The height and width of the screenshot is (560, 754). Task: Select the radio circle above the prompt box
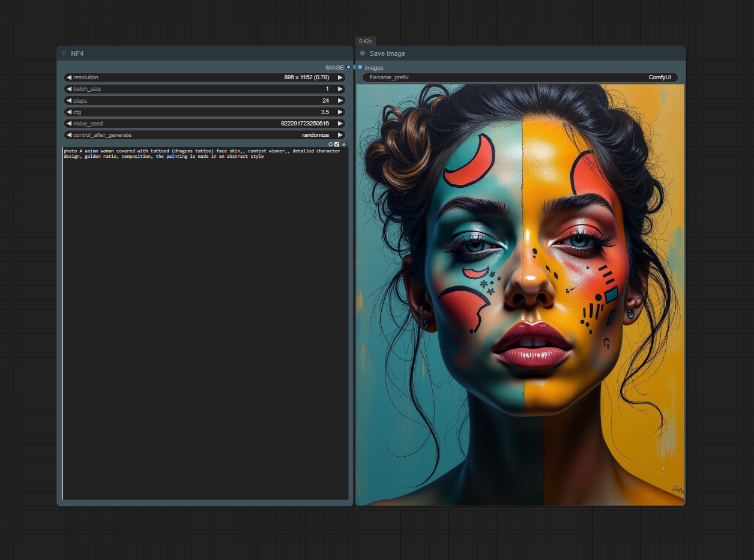[x=330, y=144]
